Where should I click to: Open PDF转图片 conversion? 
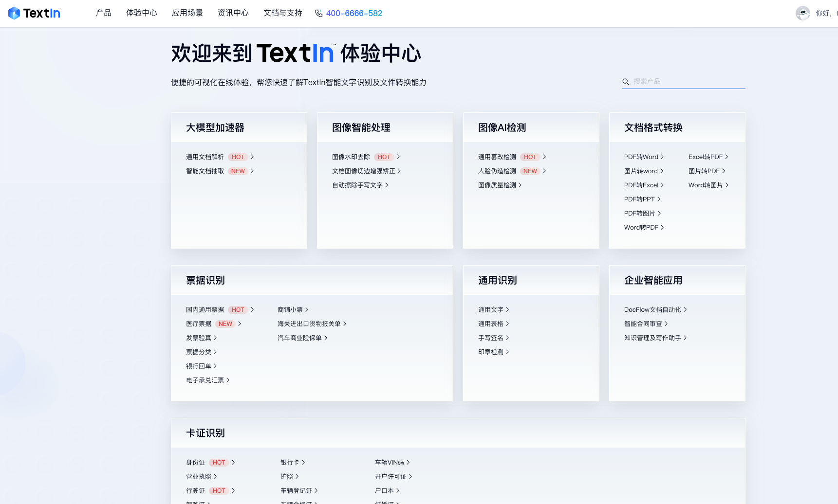[x=640, y=214]
